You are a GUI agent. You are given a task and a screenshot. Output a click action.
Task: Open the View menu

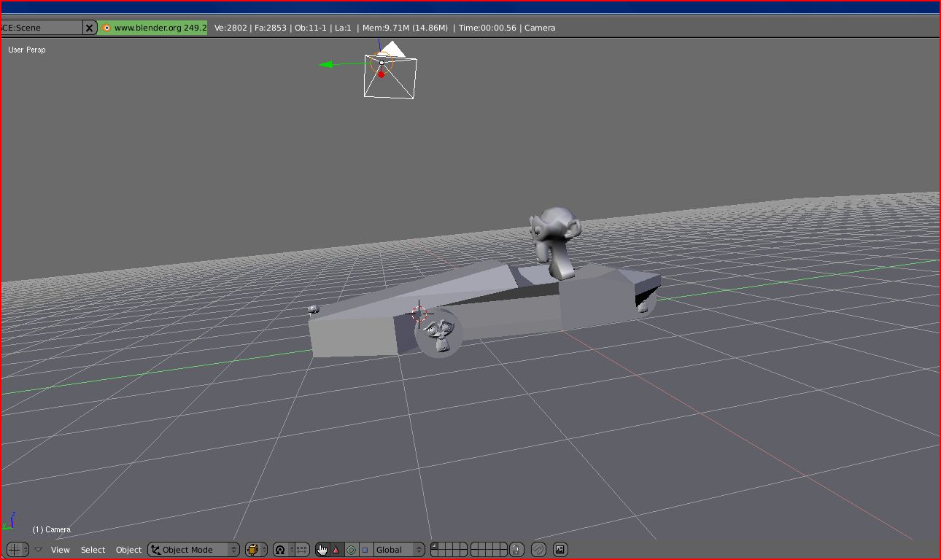61,550
